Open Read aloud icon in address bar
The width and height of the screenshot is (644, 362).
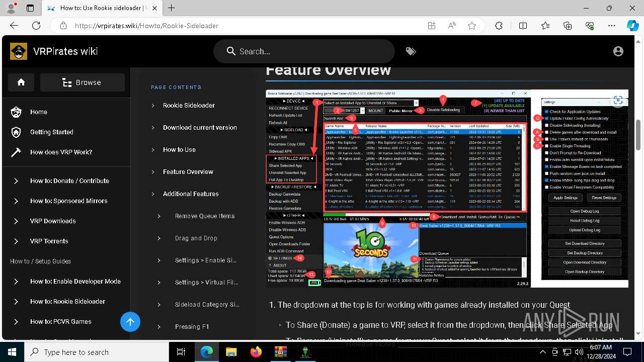coord(452,26)
